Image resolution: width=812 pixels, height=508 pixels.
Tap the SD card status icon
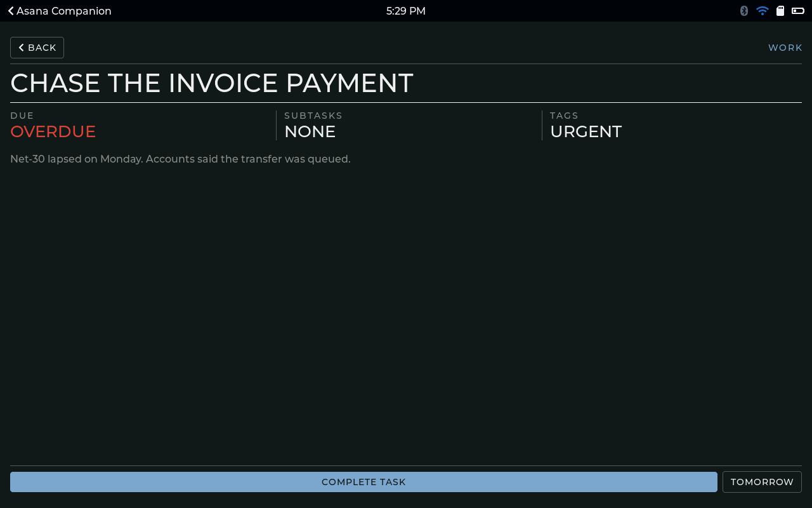pos(780,11)
